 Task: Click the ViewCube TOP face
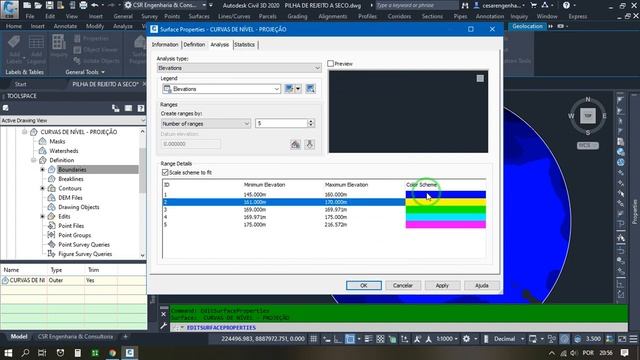coord(588,116)
